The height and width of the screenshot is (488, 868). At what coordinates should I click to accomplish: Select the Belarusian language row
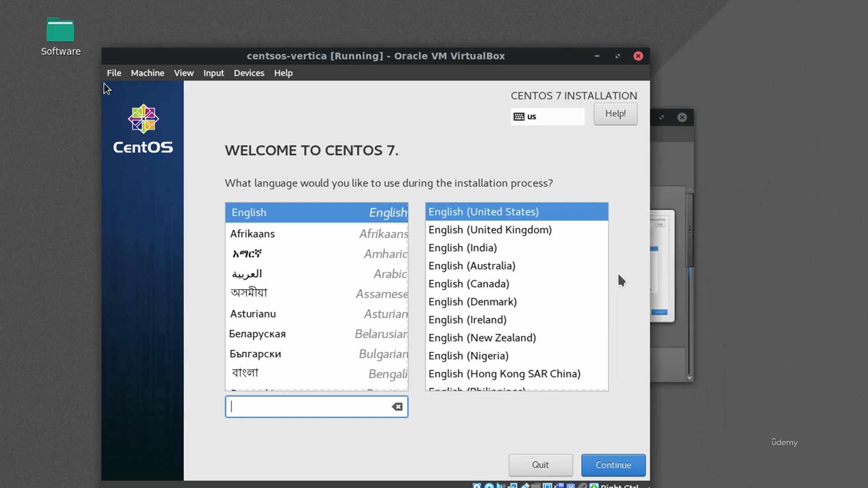pyautogui.click(x=316, y=334)
